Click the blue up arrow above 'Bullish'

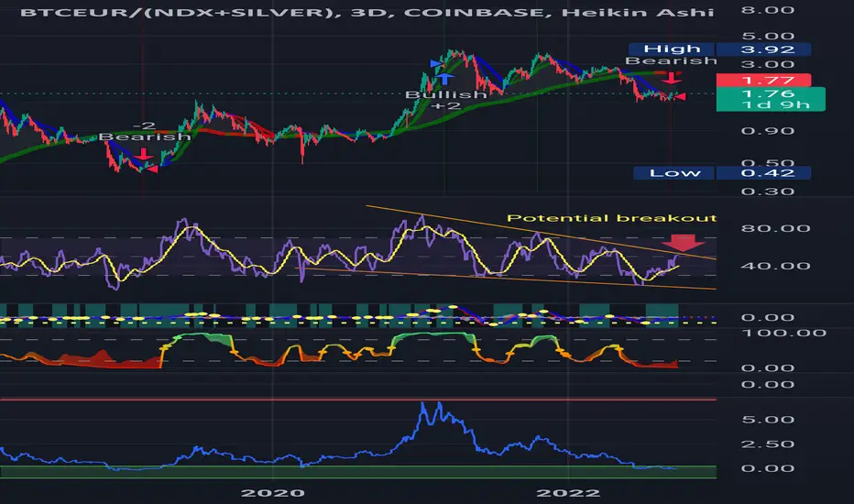point(445,79)
